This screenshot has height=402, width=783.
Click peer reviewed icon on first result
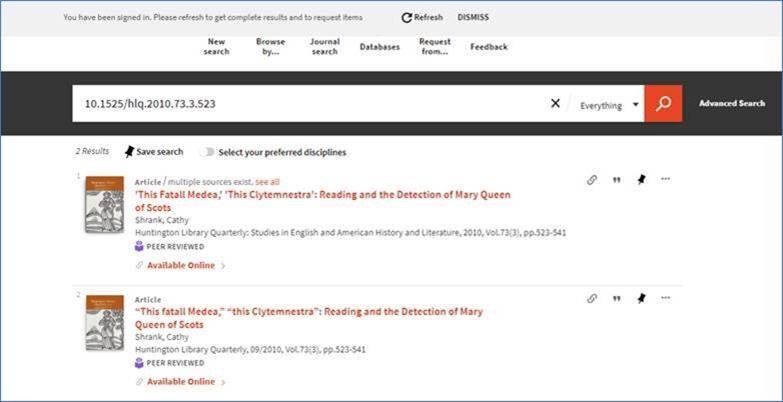(x=139, y=246)
